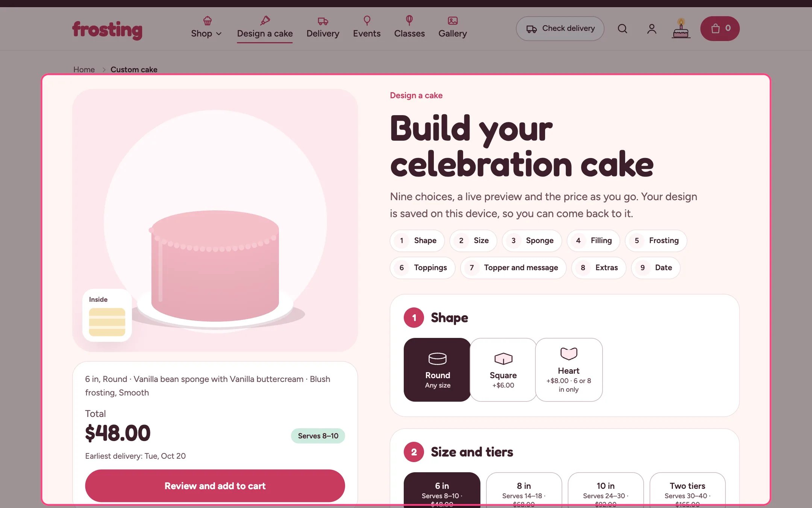This screenshot has width=812, height=508.
Task: Click the Custom cake breadcrumb
Action: [134, 70]
